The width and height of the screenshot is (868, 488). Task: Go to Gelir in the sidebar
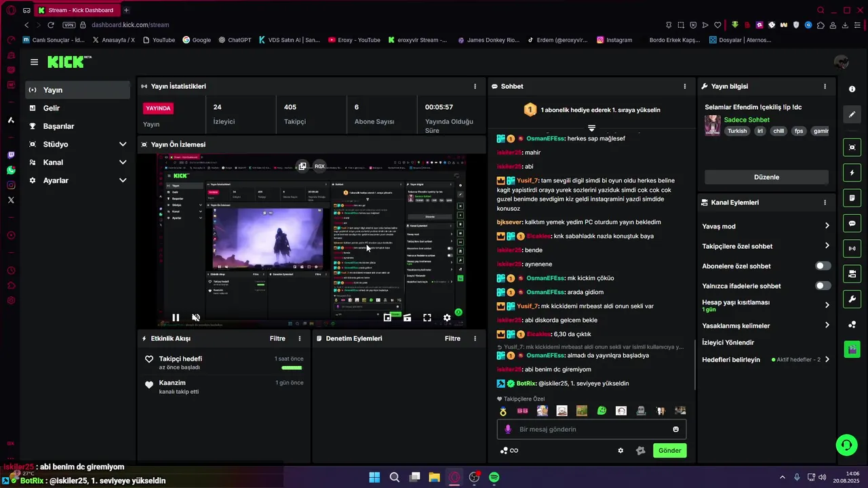click(77, 108)
